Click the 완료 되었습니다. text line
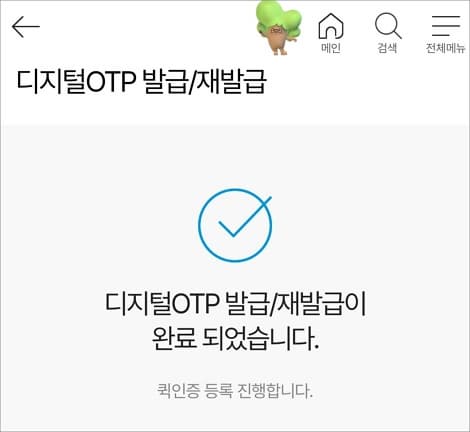This screenshot has width=470, height=432. point(235,339)
